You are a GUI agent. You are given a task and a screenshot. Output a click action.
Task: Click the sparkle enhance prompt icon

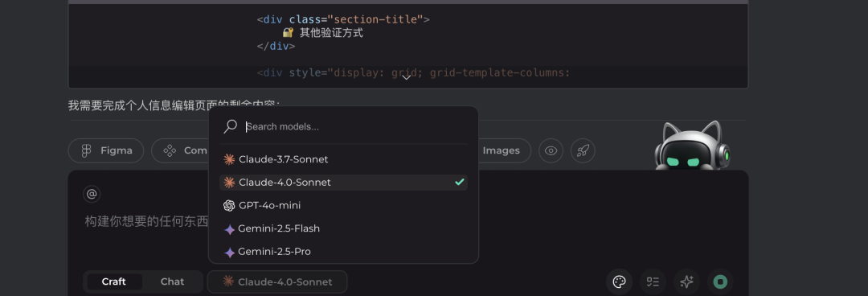(686, 282)
